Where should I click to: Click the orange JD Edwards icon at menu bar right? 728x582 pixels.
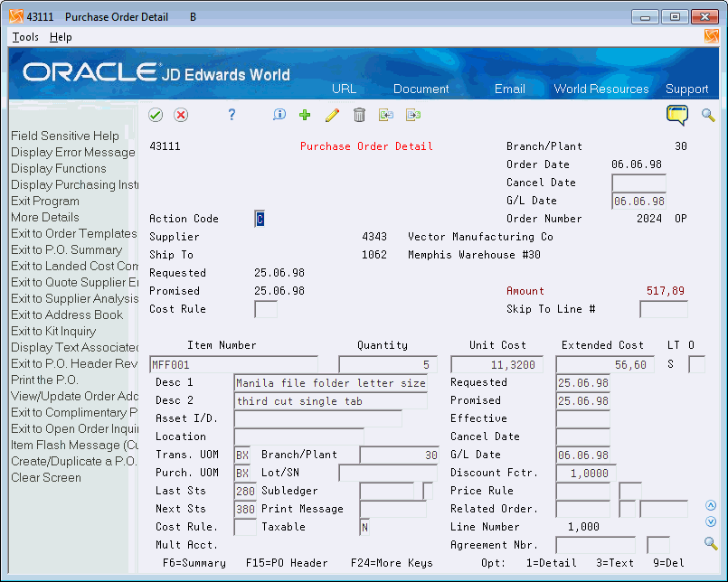(712, 36)
